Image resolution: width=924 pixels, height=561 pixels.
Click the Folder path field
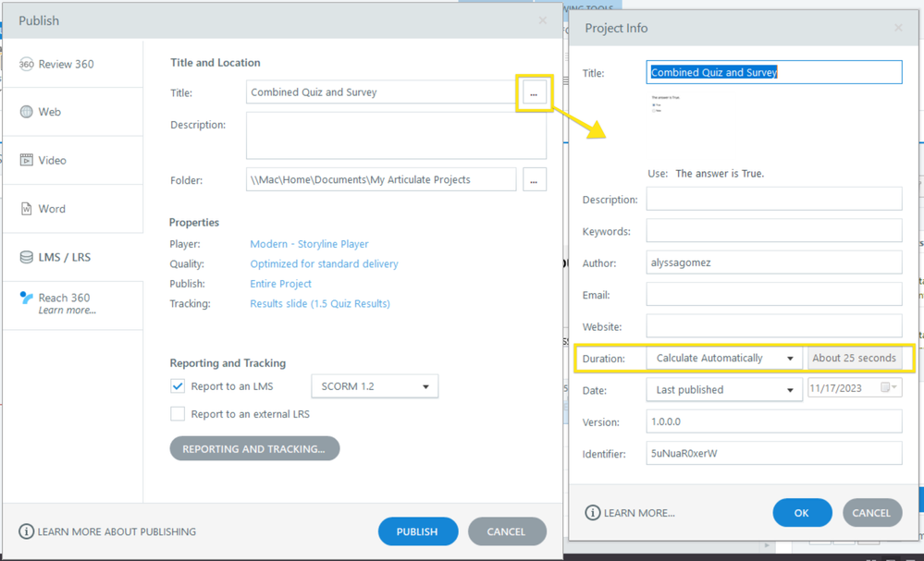[x=381, y=179]
